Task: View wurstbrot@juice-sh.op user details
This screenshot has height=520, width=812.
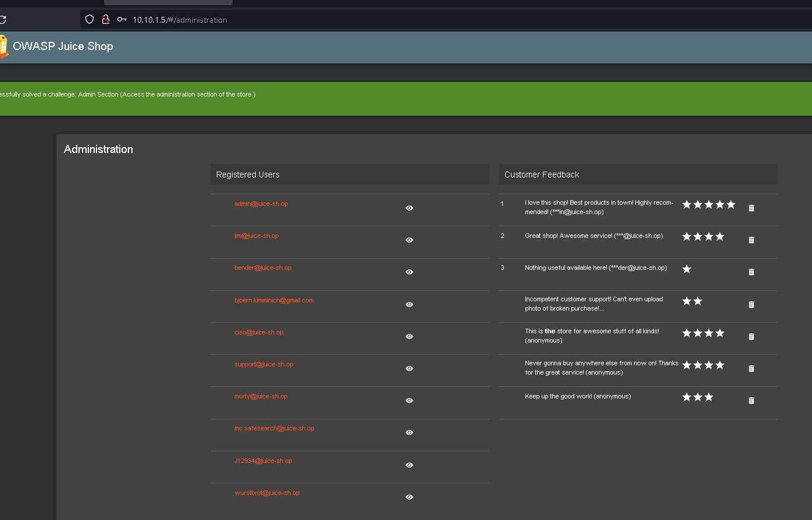Action: coord(409,497)
